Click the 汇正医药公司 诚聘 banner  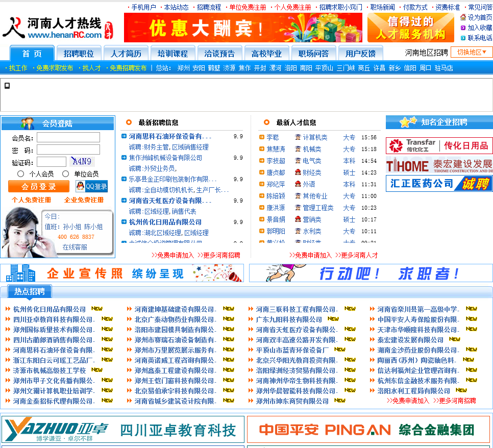click(x=439, y=183)
